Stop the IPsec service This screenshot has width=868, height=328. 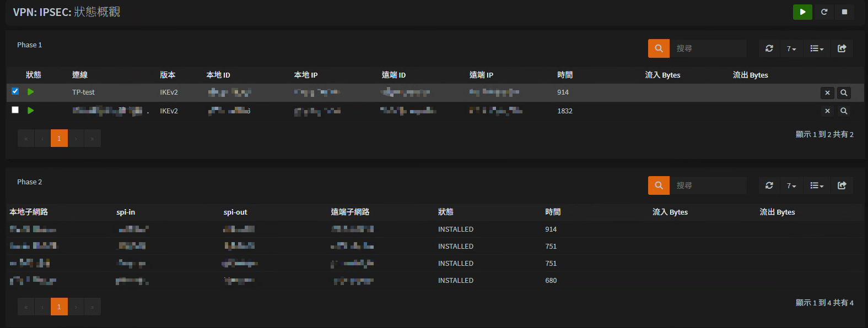point(844,12)
